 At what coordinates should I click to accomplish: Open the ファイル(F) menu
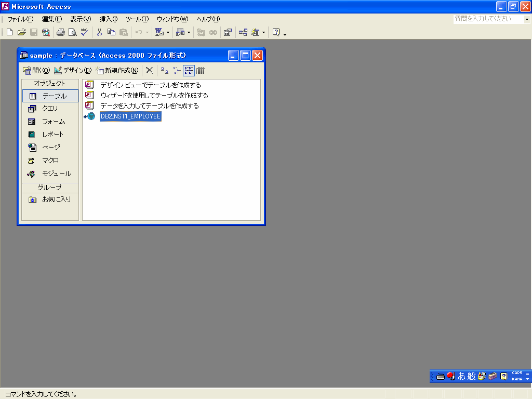21,19
